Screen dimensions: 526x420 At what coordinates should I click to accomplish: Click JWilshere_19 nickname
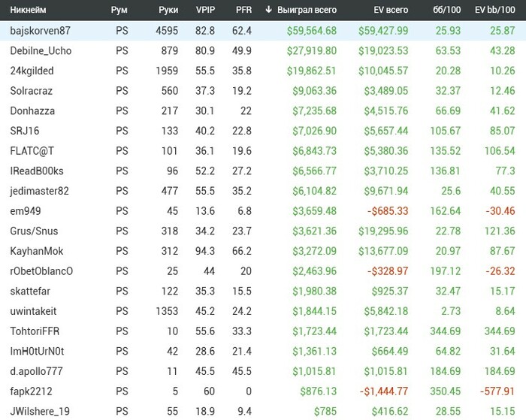[x=40, y=412]
